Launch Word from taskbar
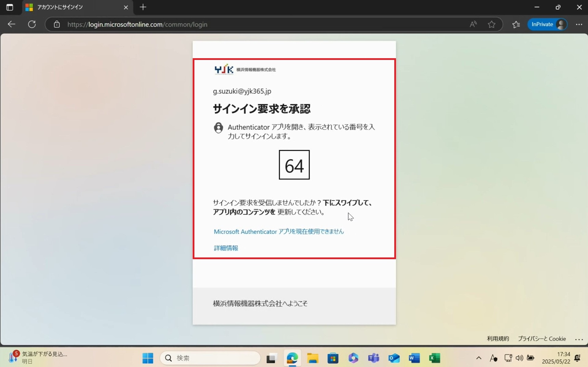 point(414,358)
